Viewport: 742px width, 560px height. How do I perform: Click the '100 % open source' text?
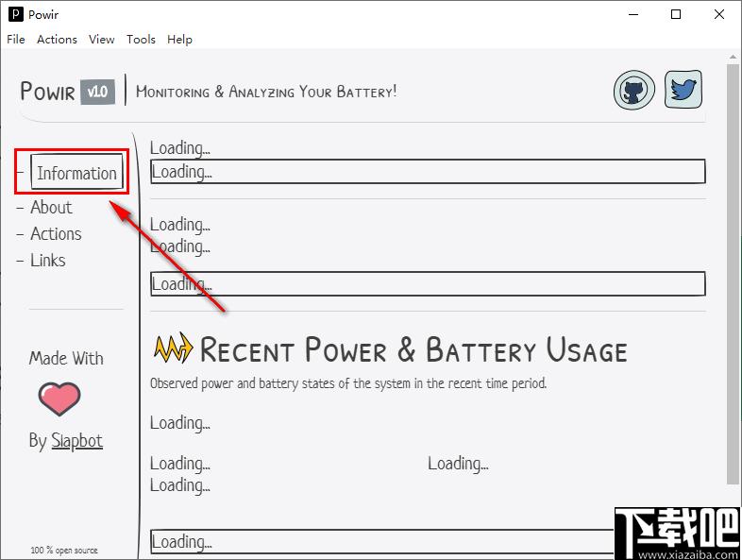click(64, 550)
